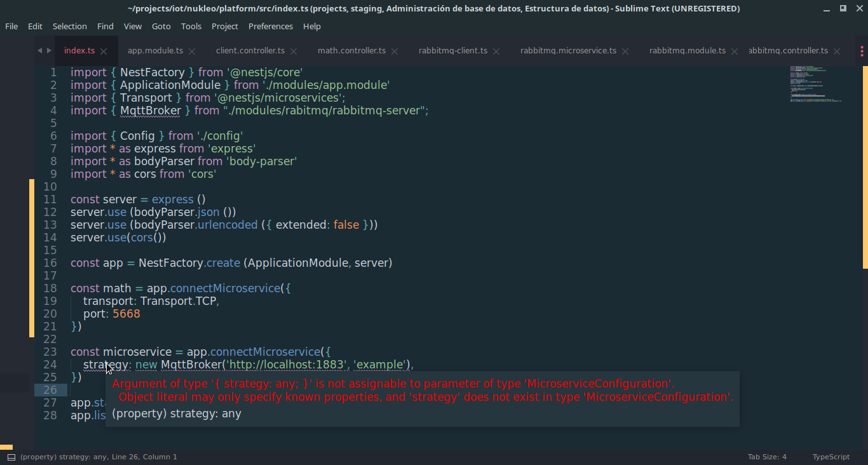The height and width of the screenshot is (465, 868).
Task: Click underlined 'strategy' property on line 24
Action: (106, 365)
